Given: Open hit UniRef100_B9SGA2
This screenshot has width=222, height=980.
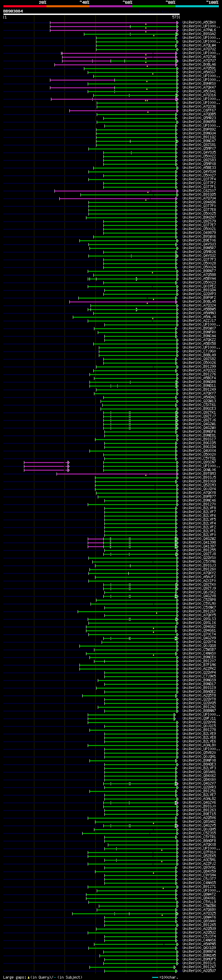Looking at the screenshot, I should [x=199, y=34].
